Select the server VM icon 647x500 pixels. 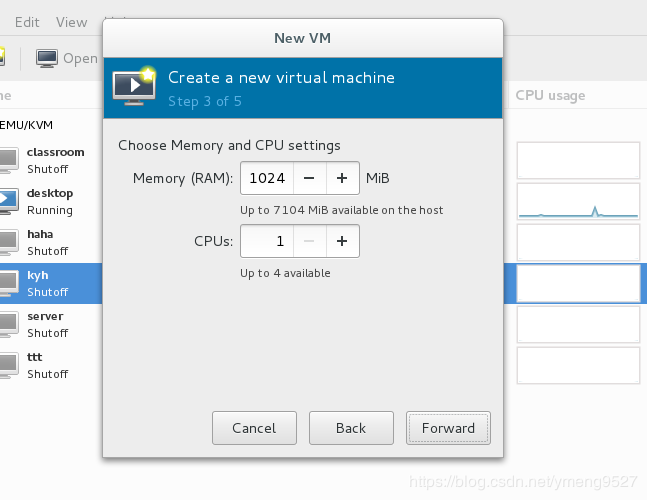(x=8, y=323)
